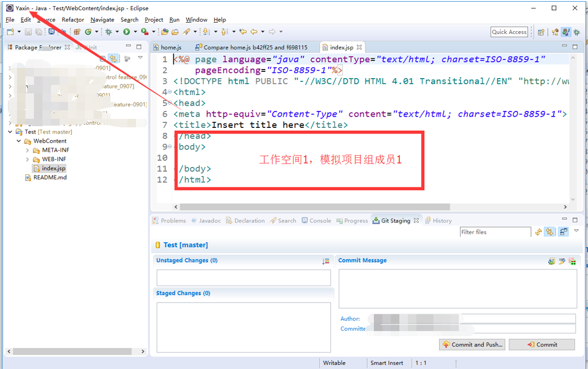Click the green Run button icon
This screenshot has width=588, height=369.
(x=127, y=32)
